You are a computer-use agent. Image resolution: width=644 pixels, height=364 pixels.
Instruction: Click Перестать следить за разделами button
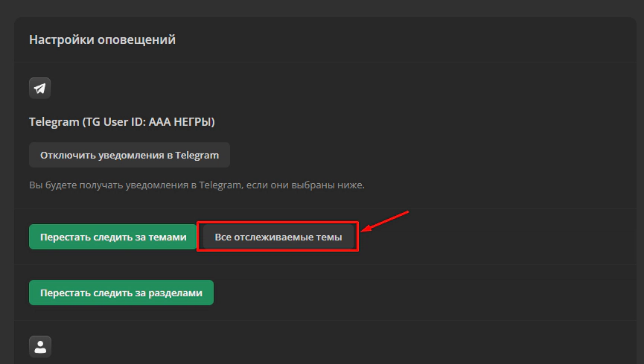pyautogui.click(x=121, y=293)
